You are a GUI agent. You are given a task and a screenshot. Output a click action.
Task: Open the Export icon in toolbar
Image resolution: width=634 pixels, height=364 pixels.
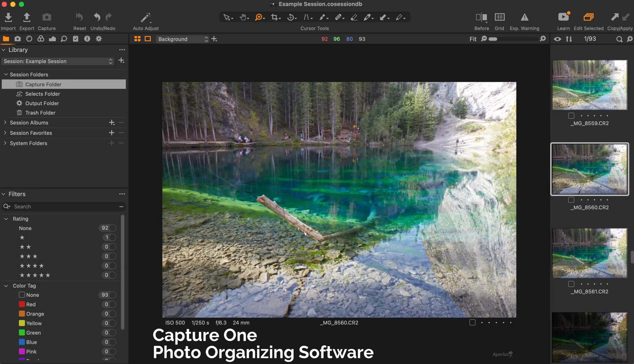click(26, 17)
